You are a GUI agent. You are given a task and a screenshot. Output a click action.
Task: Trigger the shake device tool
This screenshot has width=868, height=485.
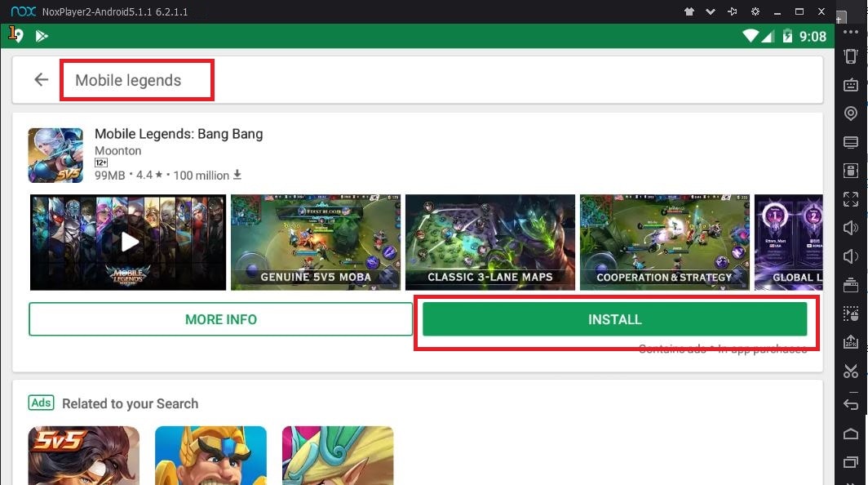point(851,56)
